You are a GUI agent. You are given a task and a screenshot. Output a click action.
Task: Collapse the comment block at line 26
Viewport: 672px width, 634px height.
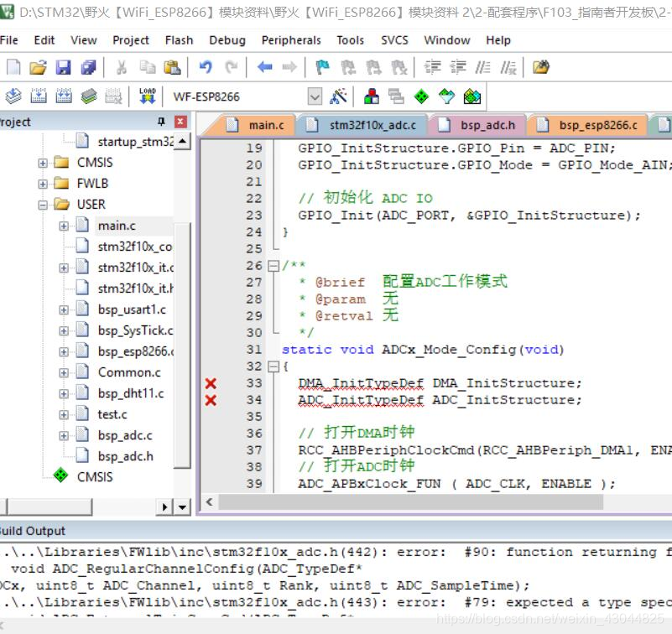coord(273,266)
